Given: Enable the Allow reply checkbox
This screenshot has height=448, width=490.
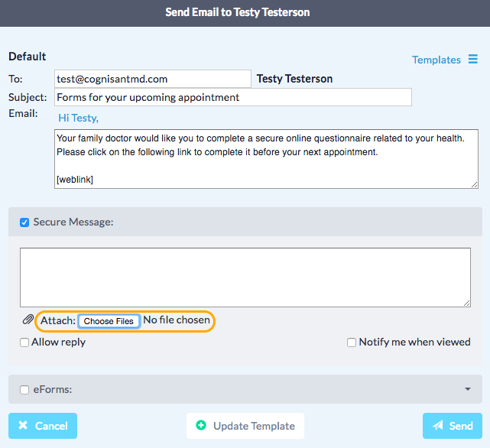Looking at the screenshot, I should coord(24,342).
